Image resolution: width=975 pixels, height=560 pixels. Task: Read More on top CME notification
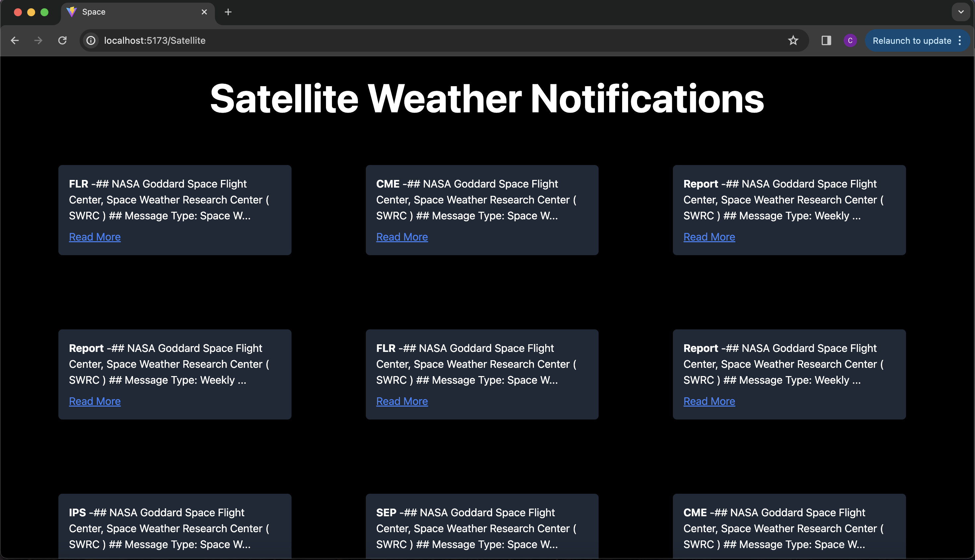coord(402,237)
